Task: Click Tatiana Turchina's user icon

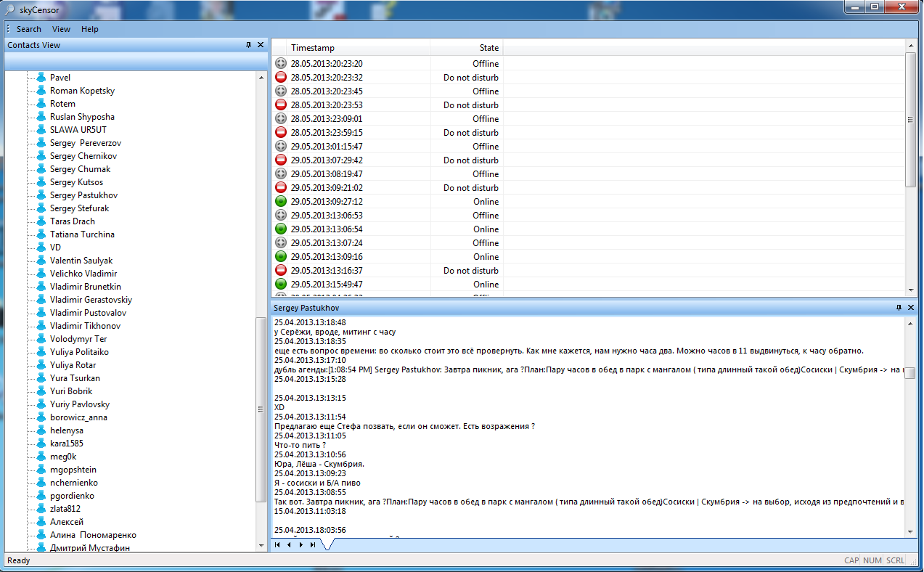Action: [x=41, y=234]
